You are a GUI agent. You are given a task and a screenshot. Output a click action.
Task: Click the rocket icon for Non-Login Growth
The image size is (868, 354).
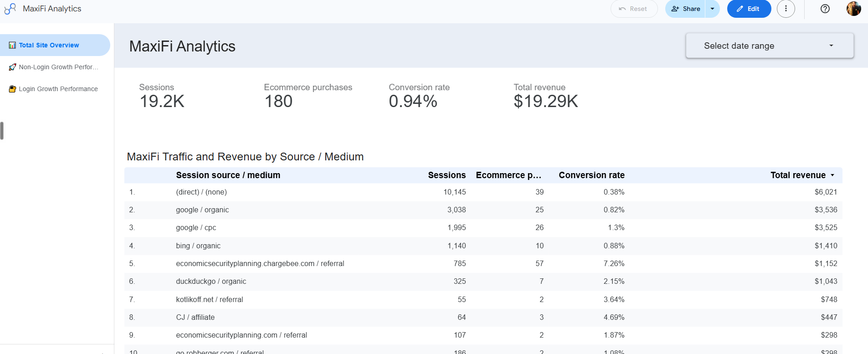click(x=12, y=67)
